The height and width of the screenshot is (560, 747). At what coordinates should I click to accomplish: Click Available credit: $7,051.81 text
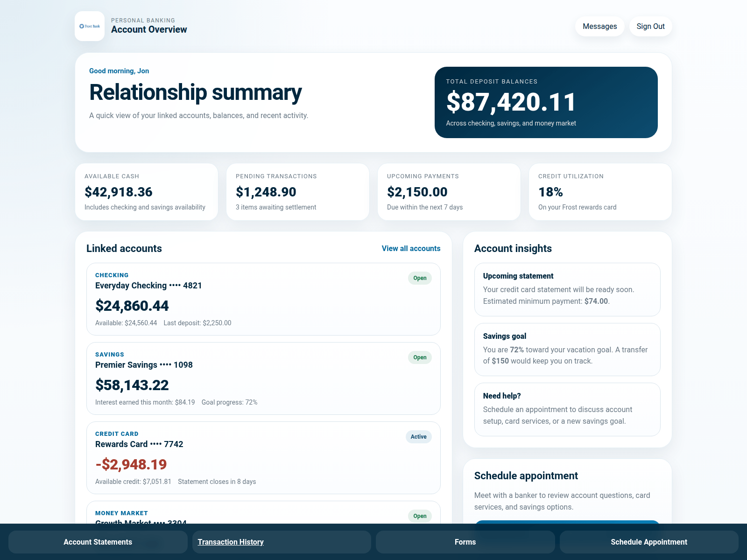(133, 482)
